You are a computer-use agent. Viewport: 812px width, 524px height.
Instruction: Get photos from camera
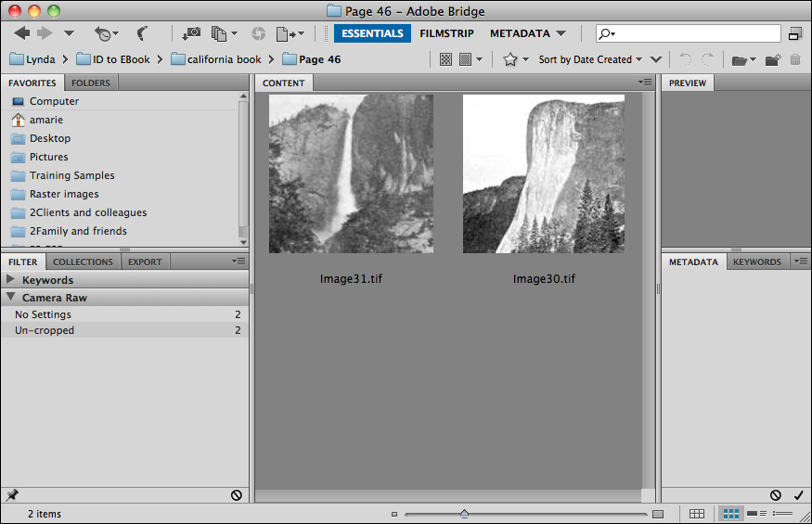tap(191, 33)
